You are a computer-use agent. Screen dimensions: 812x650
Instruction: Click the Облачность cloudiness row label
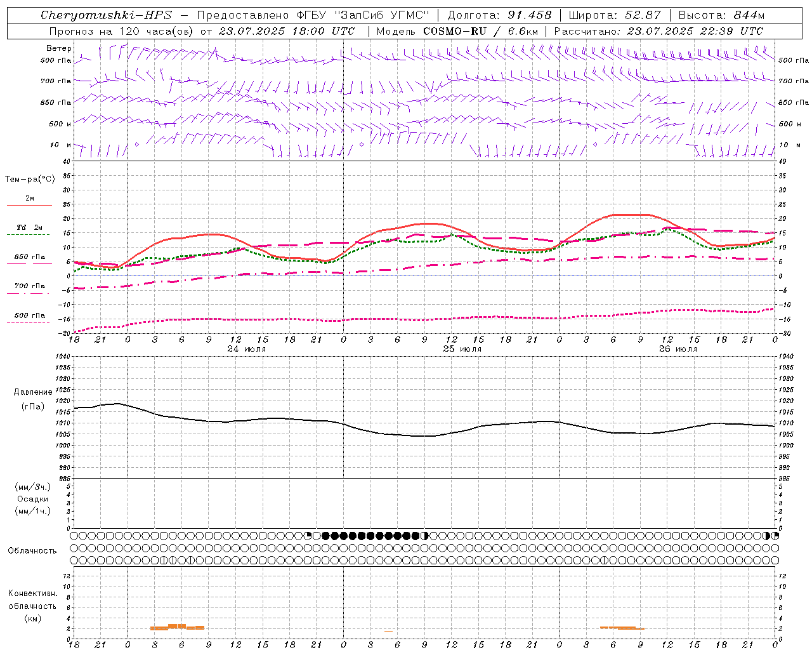coord(32,550)
